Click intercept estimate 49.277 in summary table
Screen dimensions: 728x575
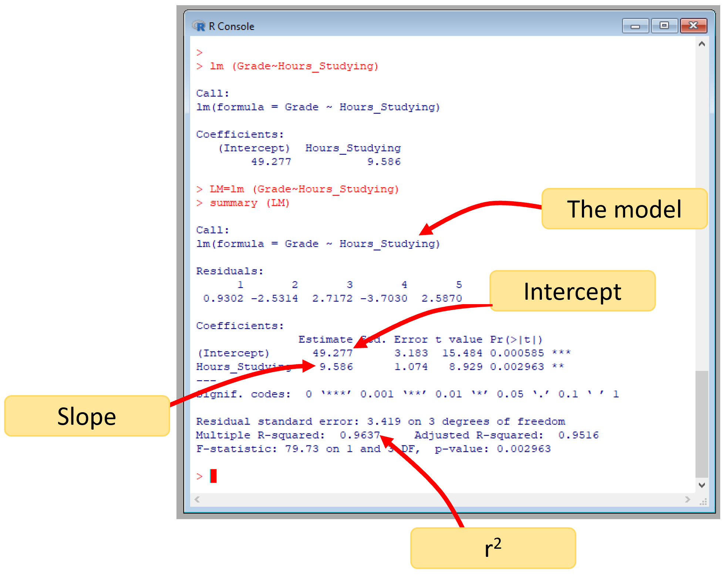[333, 353]
